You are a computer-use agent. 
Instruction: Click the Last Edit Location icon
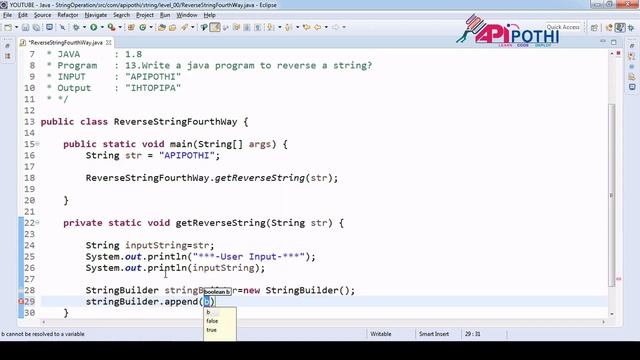click(x=307, y=27)
